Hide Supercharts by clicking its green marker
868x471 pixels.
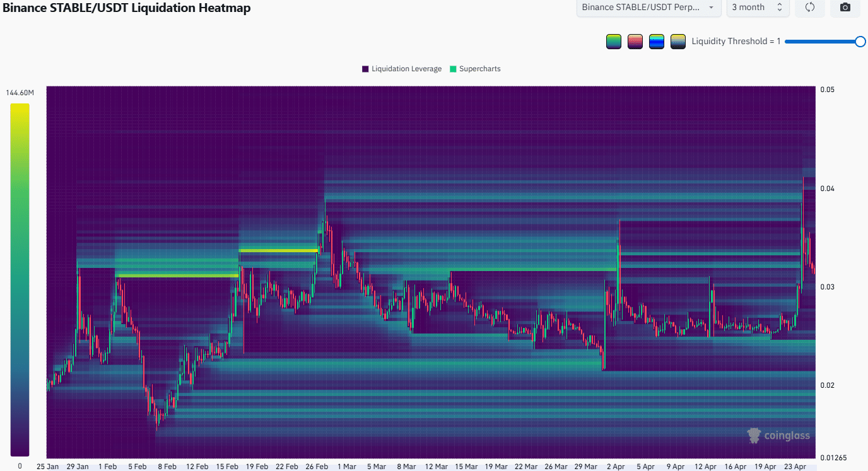(452, 69)
